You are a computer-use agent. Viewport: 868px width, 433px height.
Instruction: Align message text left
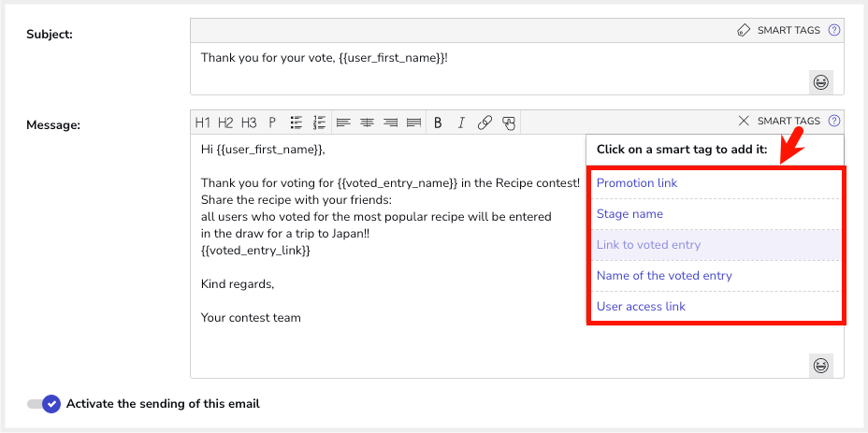tap(344, 123)
